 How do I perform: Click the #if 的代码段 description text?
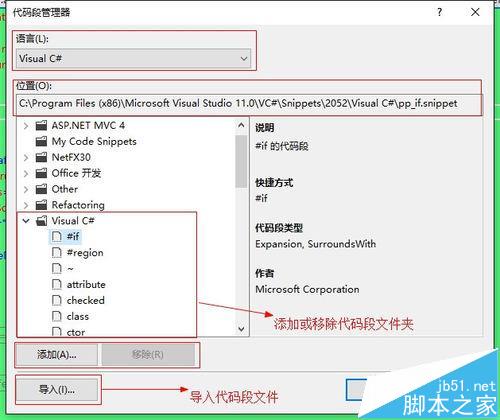(282, 146)
